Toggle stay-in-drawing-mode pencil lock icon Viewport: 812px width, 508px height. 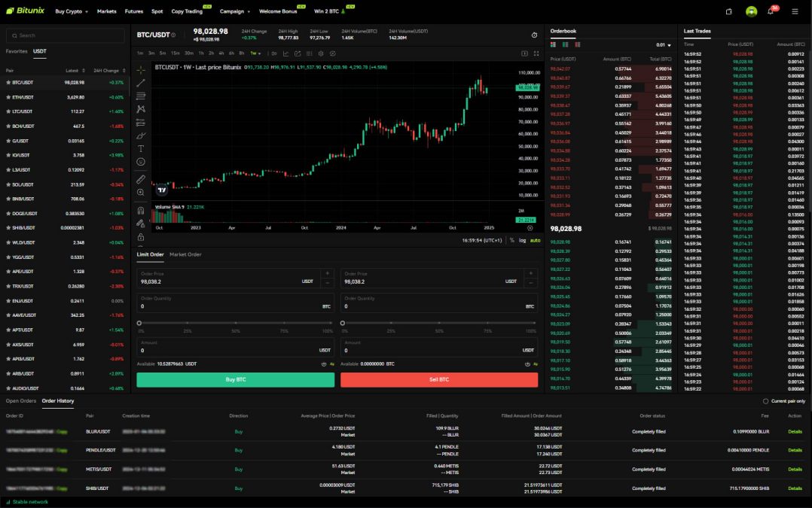click(140, 224)
